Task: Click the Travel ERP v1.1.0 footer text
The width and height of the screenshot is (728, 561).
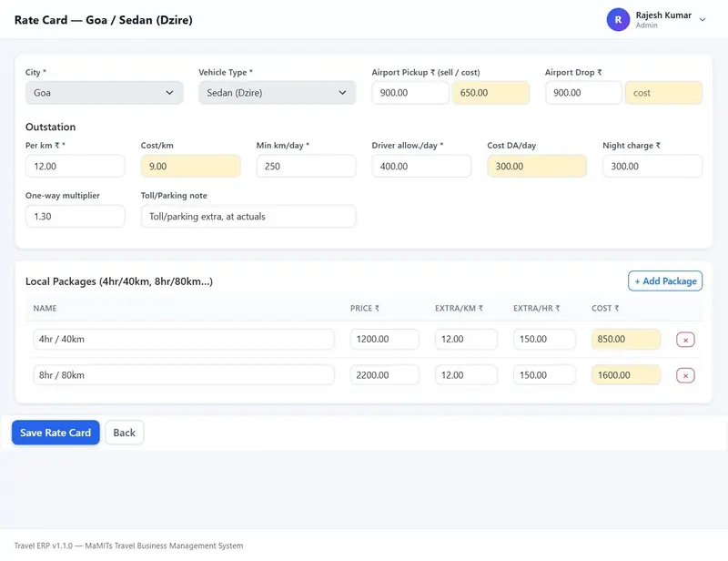Action: coord(128,546)
